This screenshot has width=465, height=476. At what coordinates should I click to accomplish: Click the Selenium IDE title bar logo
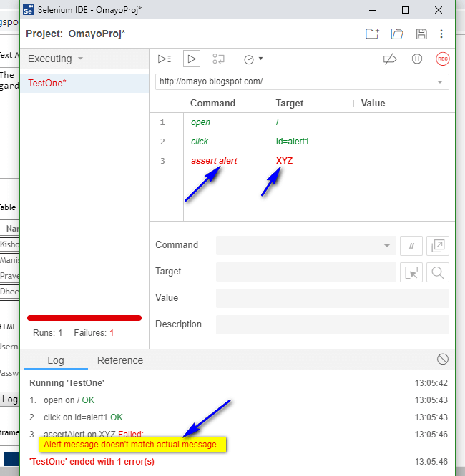point(29,10)
